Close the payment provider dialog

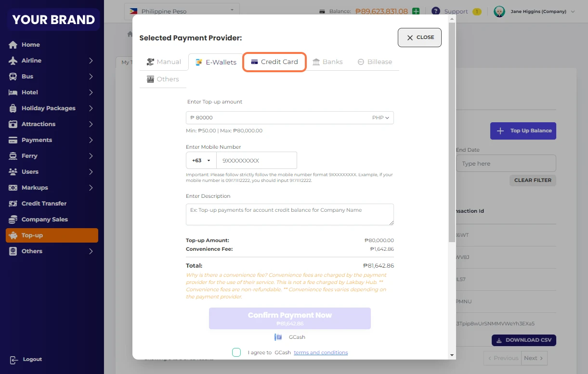[419, 38]
